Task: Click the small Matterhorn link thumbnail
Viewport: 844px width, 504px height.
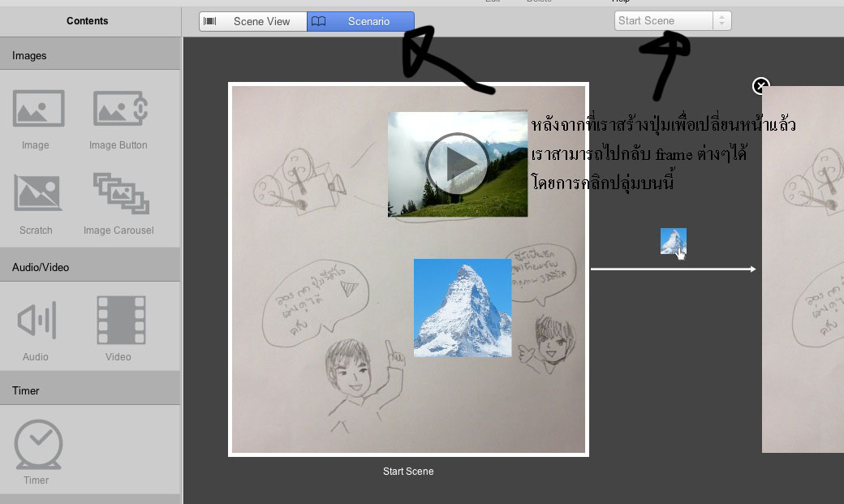Action: click(674, 241)
